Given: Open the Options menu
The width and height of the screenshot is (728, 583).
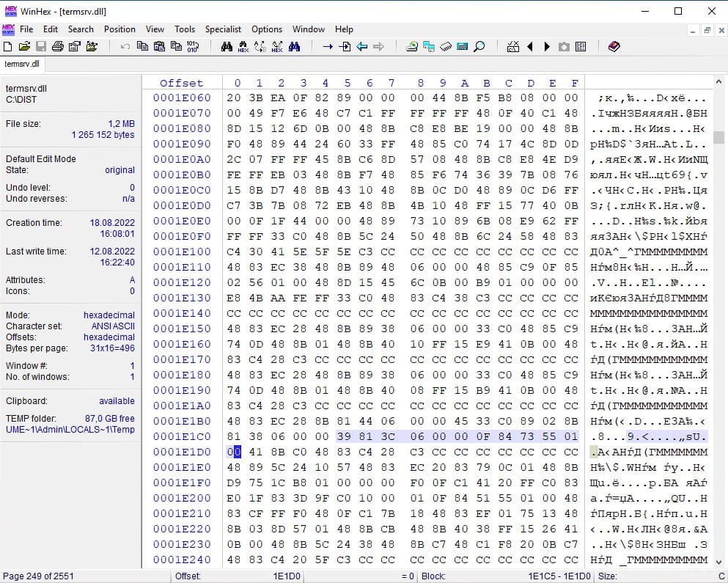Looking at the screenshot, I should pos(267,29).
